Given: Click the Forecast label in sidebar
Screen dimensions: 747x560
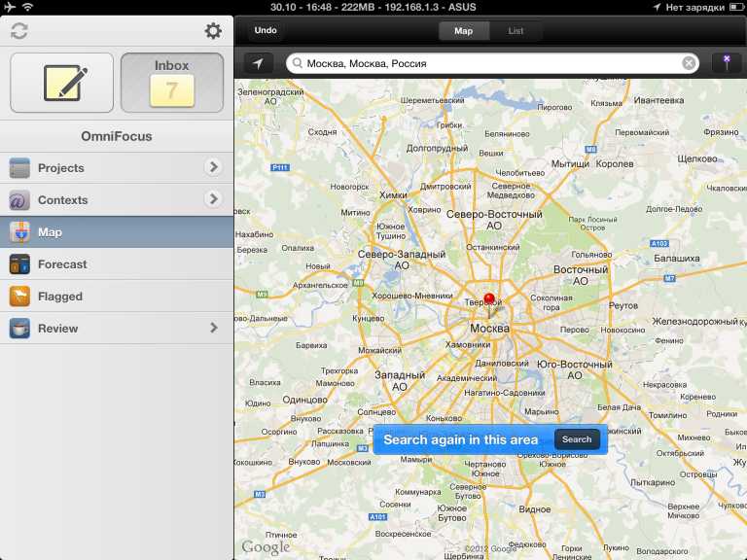Looking at the screenshot, I should [62, 264].
